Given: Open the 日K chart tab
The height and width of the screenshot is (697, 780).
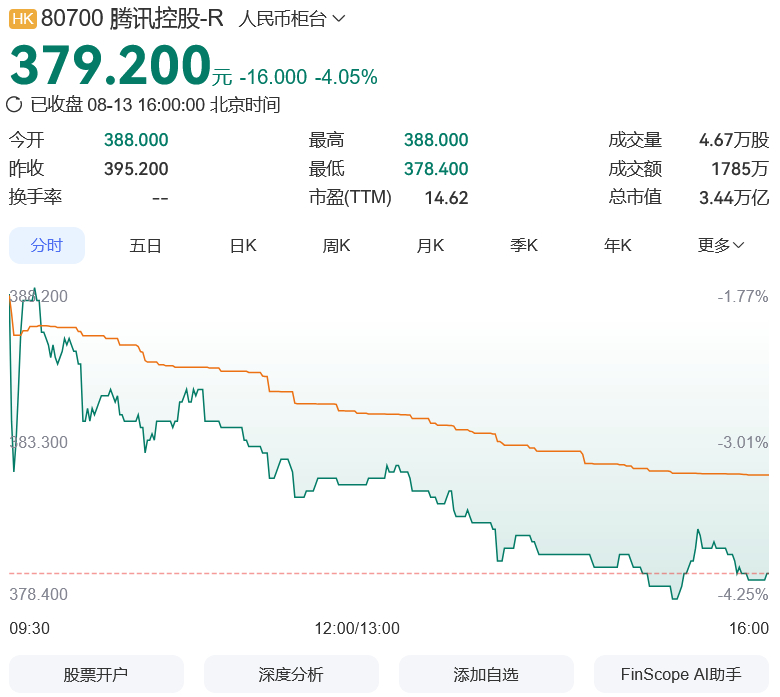Looking at the screenshot, I should pos(243,245).
